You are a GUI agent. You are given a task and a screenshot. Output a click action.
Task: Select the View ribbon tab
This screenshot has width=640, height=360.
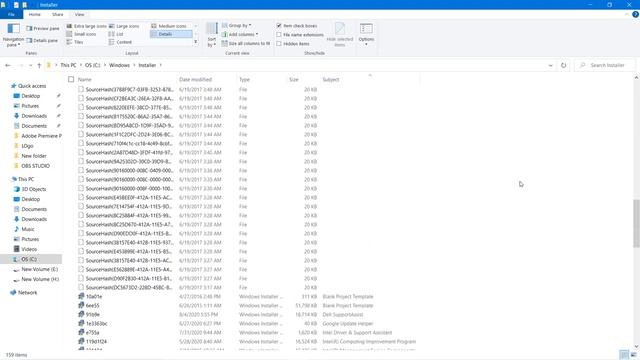pyautogui.click(x=80, y=14)
